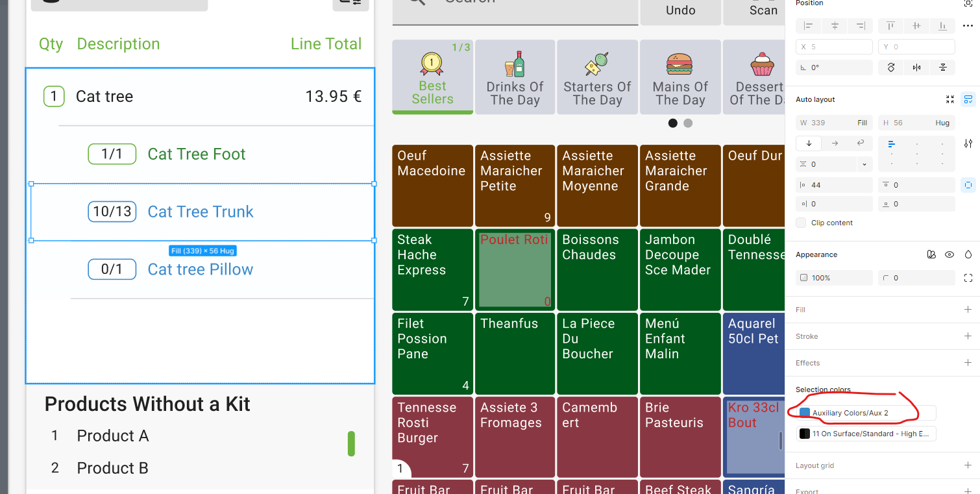Click the align top icon

pyautogui.click(x=890, y=26)
